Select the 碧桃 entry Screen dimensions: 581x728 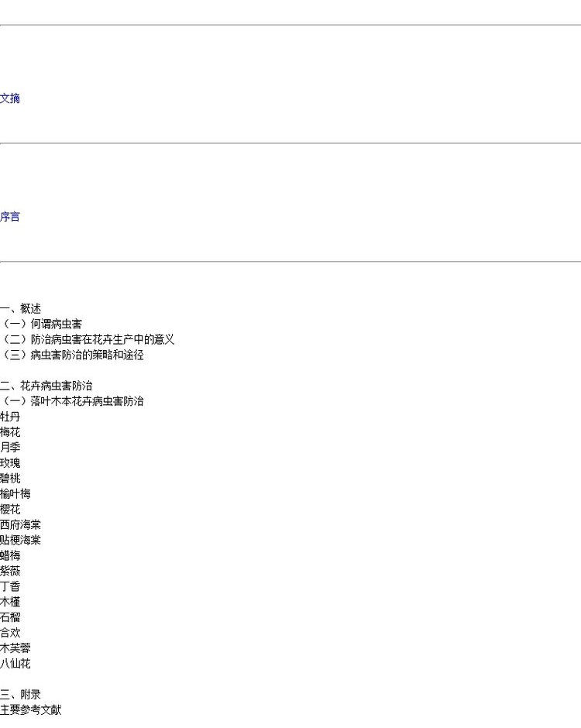[x=10, y=479]
